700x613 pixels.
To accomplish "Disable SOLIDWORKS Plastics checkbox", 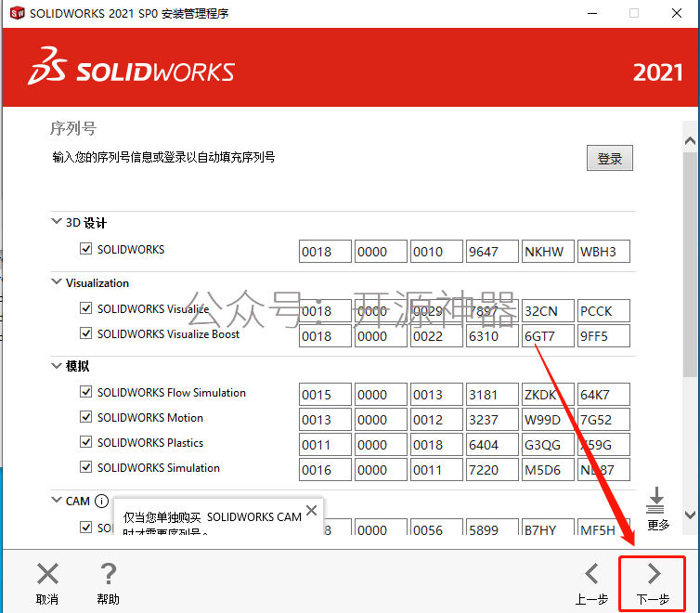I will (x=85, y=441).
